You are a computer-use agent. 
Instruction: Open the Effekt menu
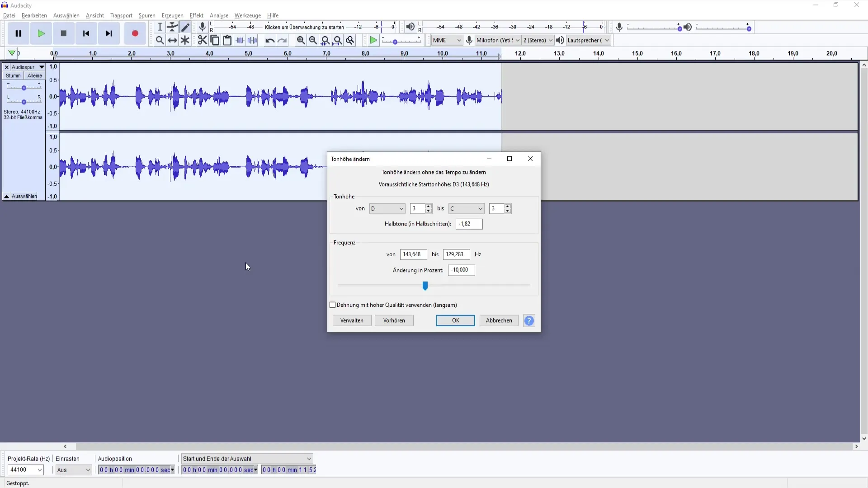click(x=197, y=15)
